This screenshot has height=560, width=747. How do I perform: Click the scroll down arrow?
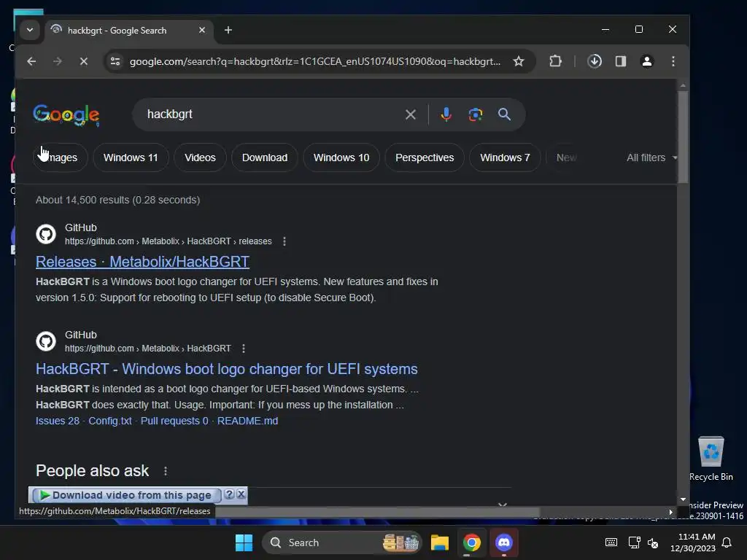[x=683, y=499]
